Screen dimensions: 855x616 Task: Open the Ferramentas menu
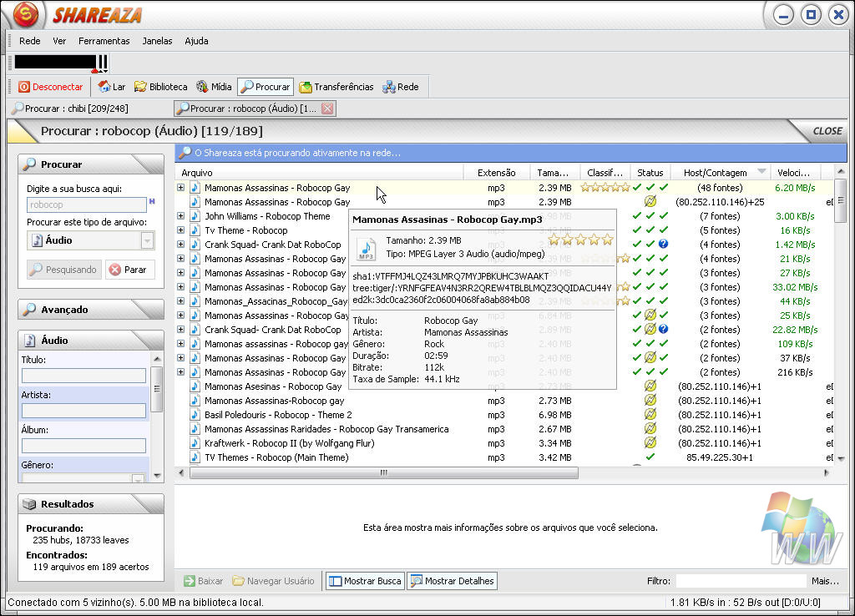(x=104, y=41)
